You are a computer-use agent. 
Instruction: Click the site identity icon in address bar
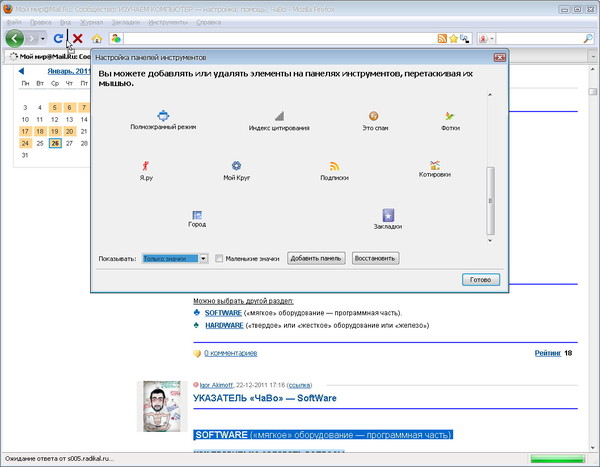pos(116,38)
